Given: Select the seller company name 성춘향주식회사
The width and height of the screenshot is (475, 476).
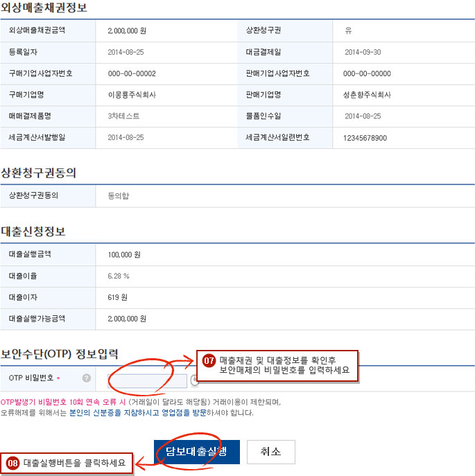Looking at the screenshot, I should tap(367, 95).
